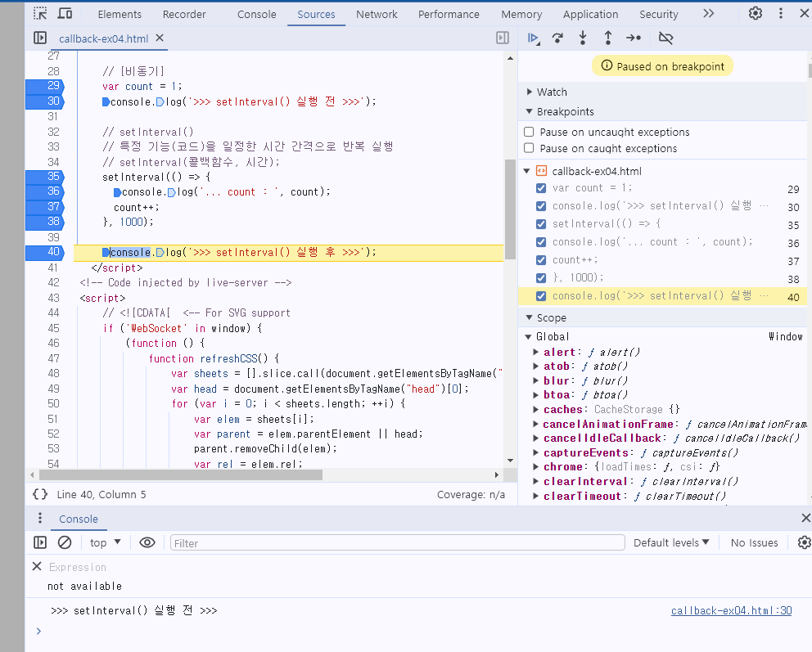Remove the live expression with X
Viewport: 812px width, 652px height.
[x=37, y=566]
